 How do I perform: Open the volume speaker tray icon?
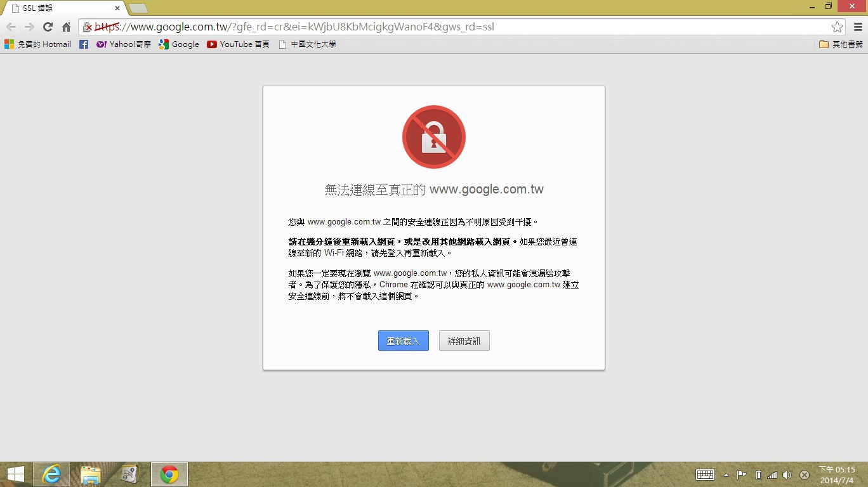tap(787, 475)
